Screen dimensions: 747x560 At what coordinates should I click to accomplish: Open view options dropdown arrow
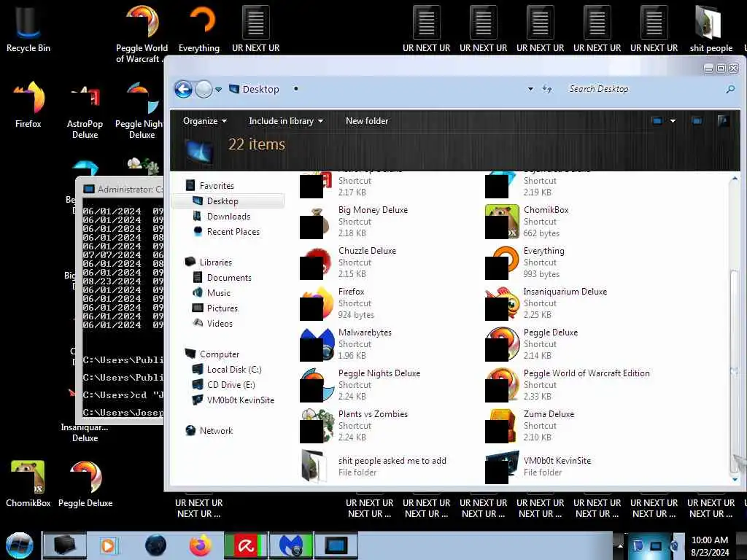click(x=673, y=121)
